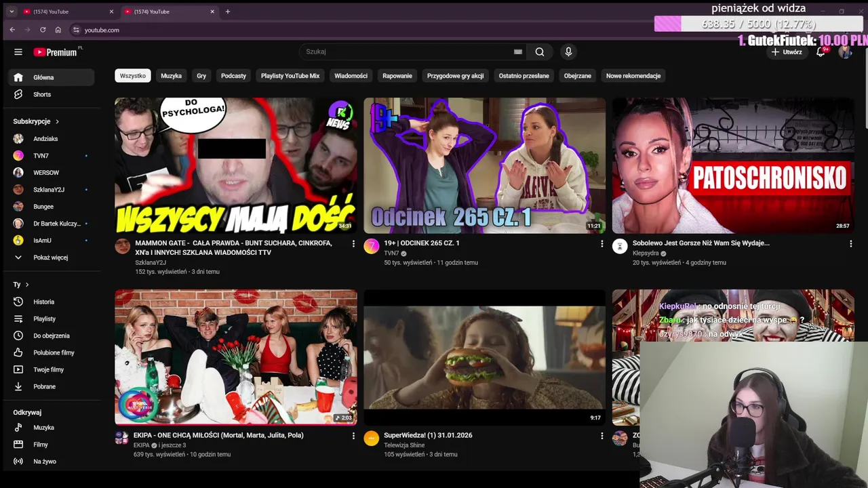Open options menu for EKIPA video

pos(353,436)
